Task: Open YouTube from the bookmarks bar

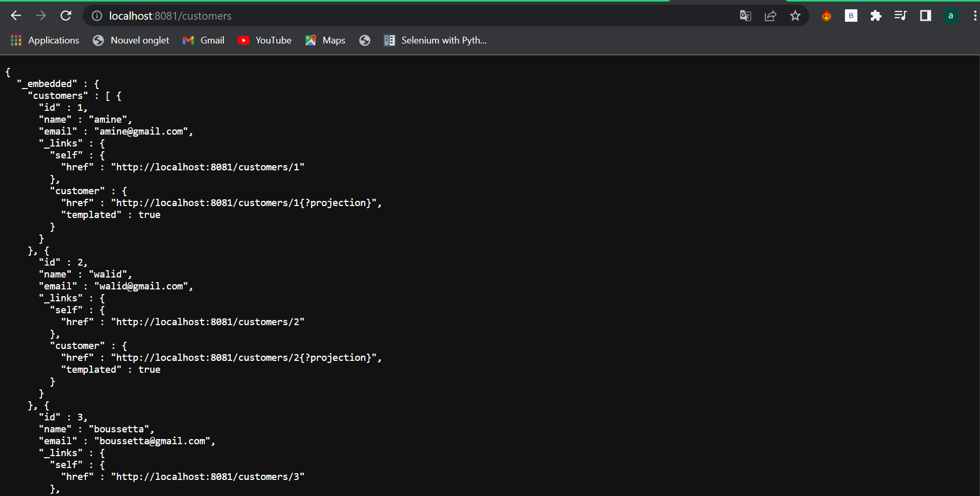Action: pos(264,40)
